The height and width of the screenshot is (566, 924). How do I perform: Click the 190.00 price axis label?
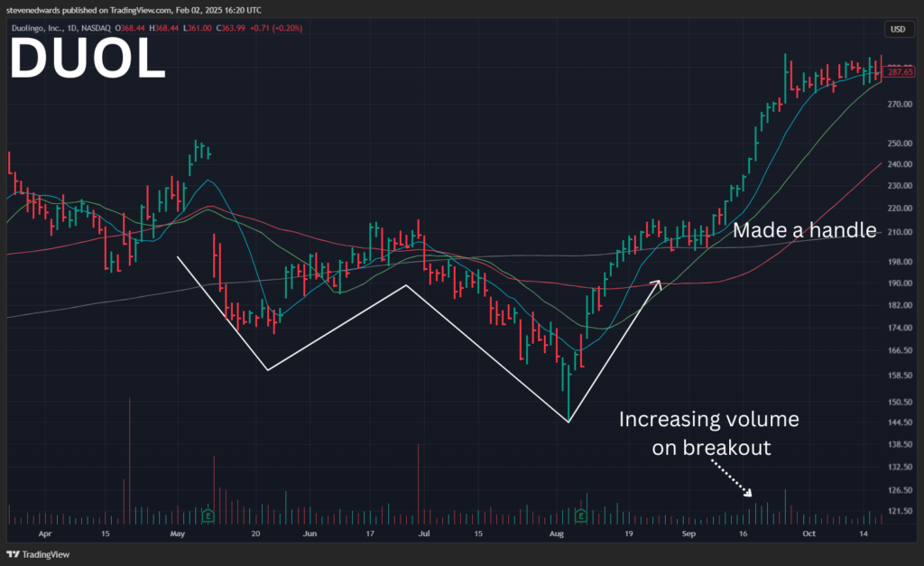pos(900,283)
